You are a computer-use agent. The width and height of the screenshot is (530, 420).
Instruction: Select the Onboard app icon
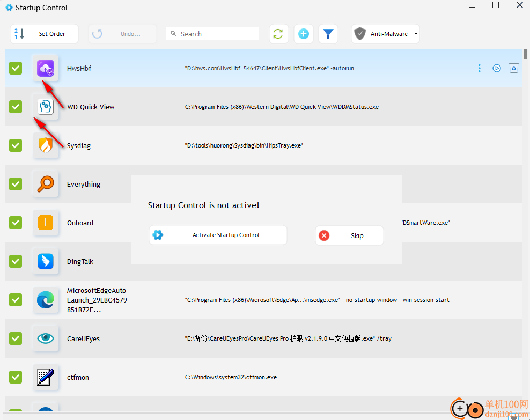tap(46, 223)
